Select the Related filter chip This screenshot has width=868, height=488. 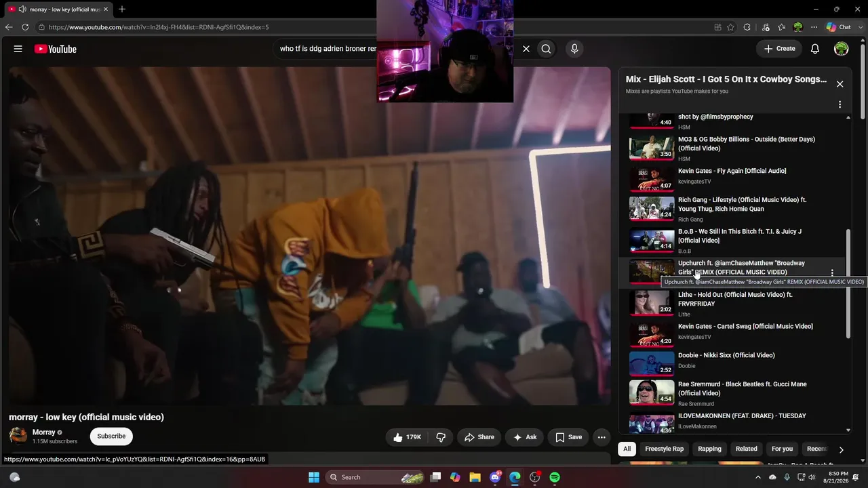pos(747,449)
